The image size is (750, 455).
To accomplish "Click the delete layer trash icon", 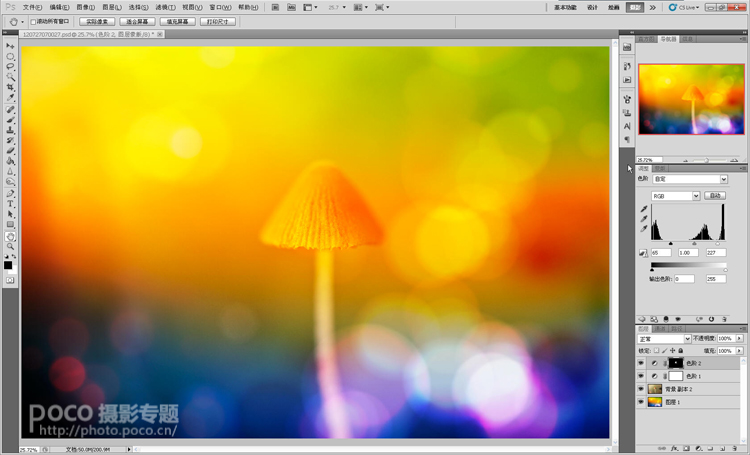I will (734, 449).
